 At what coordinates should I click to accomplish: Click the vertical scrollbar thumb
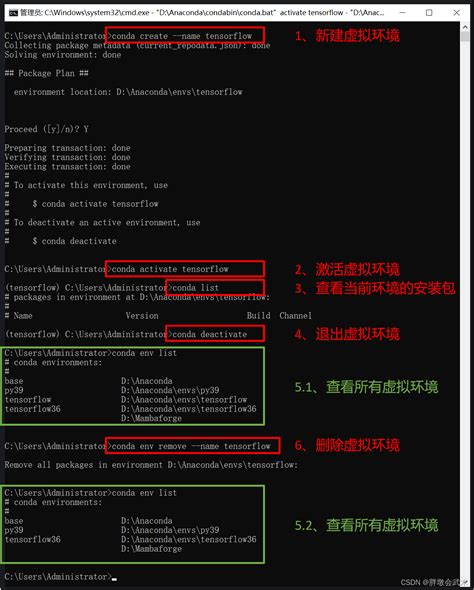point(464,37)
